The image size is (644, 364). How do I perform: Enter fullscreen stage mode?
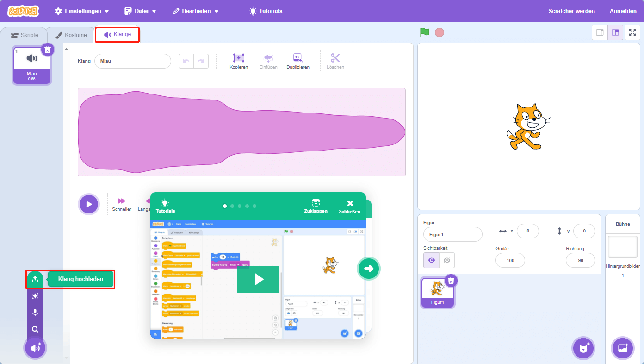[x=632, y=32]
